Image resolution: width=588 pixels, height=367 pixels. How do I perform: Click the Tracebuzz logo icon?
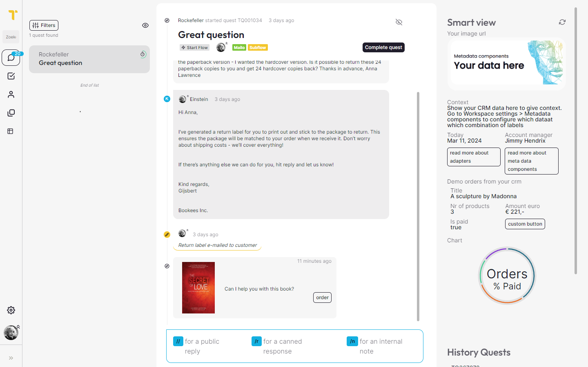click(x=13, y=15)
